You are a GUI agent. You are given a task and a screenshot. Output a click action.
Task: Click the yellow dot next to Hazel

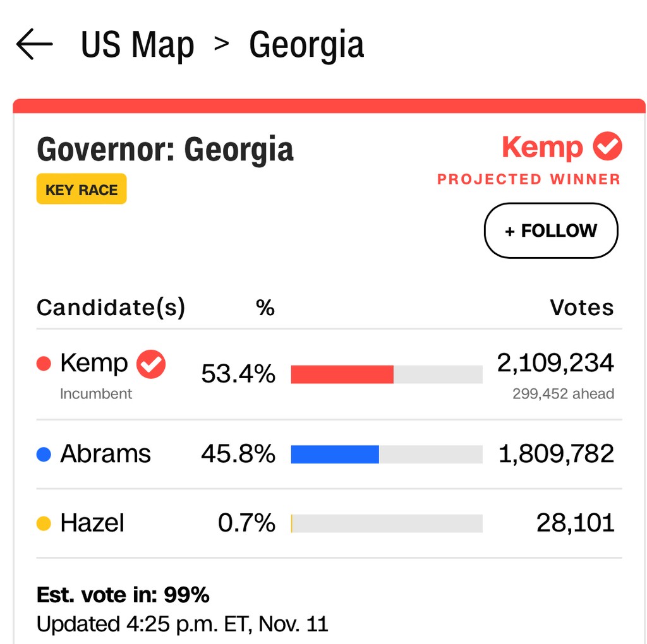click(44, 523)
